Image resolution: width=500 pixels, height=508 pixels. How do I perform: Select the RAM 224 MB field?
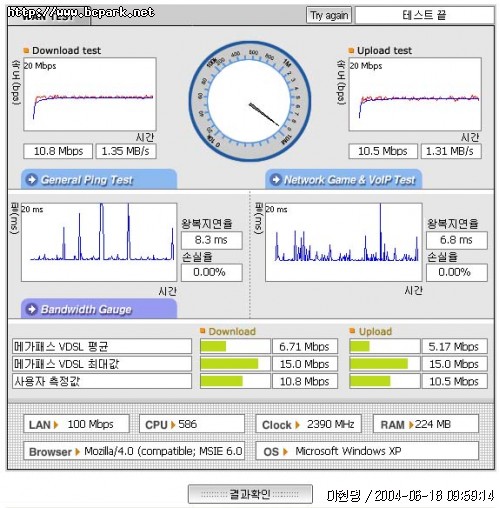(426, 424)
